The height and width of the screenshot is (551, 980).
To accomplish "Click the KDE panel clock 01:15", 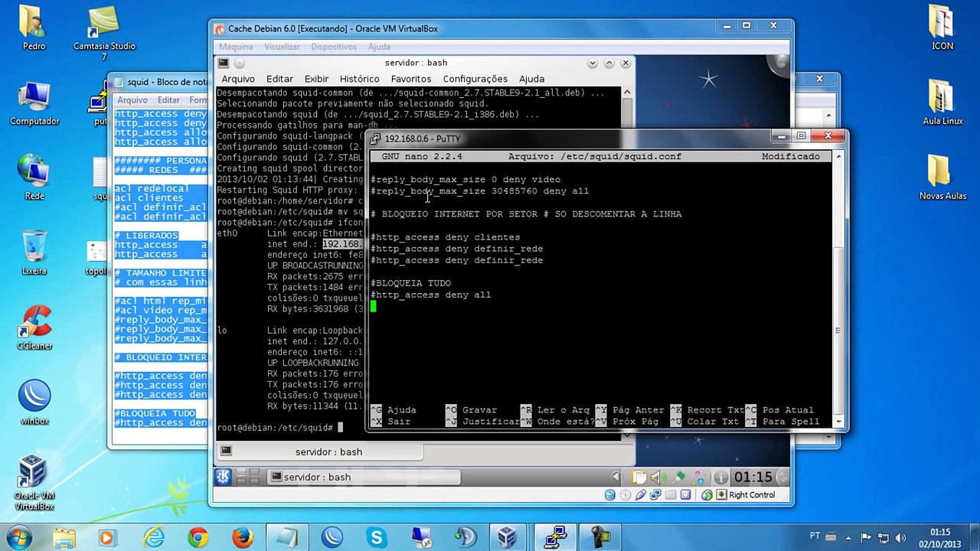I will coord(753,477).
